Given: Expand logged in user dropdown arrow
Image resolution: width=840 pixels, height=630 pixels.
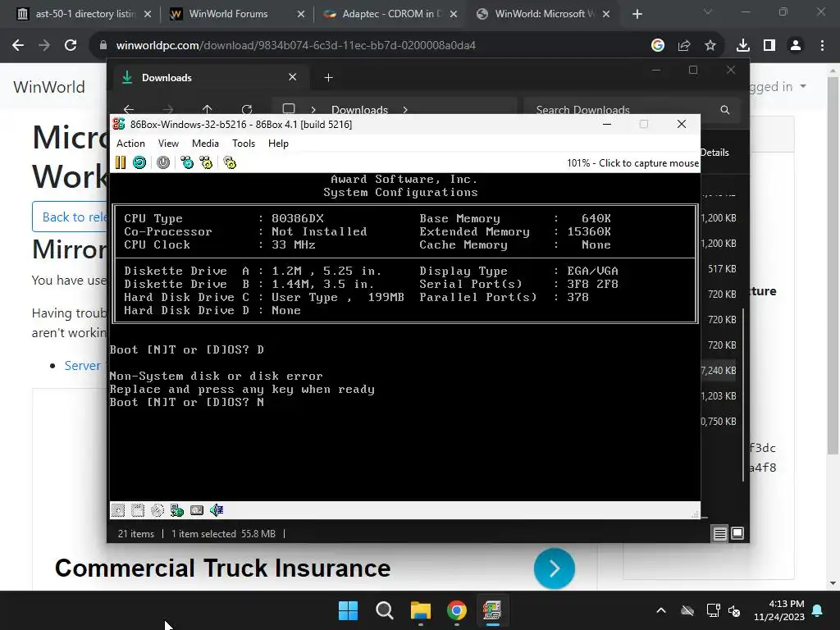Looking at the screenshot, I should [x=803, y=86].
